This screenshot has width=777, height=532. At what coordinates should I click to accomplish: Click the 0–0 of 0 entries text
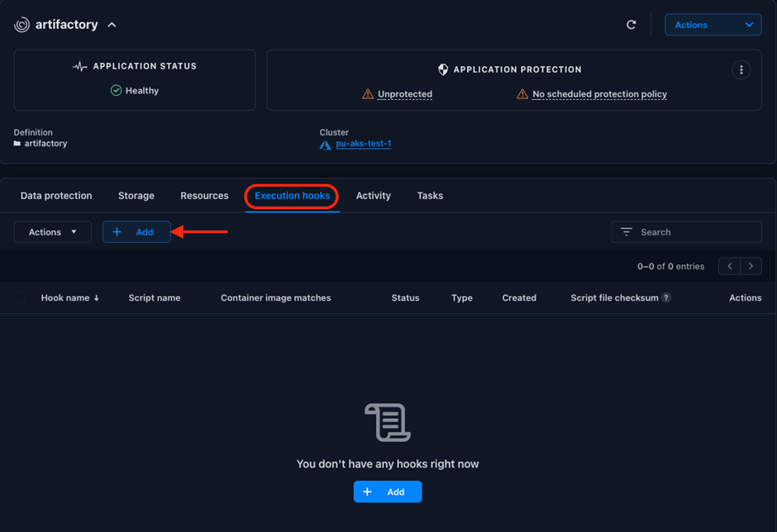(x=670, y=267)
